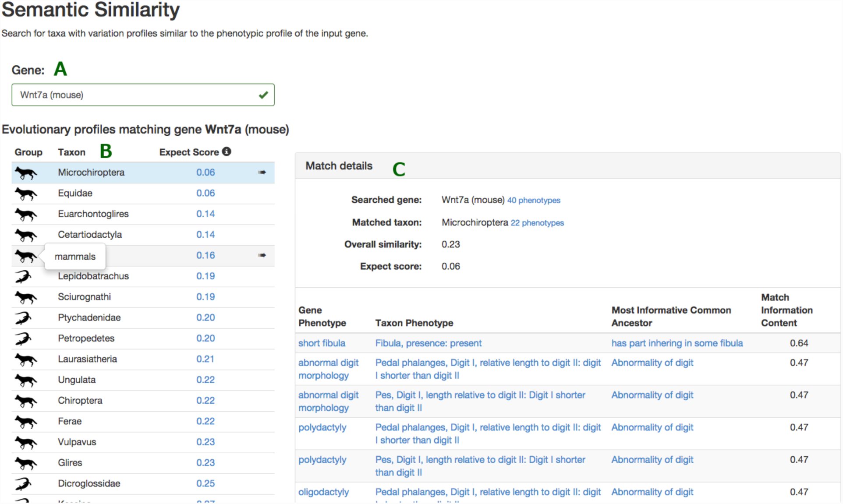Viewport: 843px width, 504px height.
Task: Click the mammal icon beside Euarchontoglires
Action: (26, 214)
